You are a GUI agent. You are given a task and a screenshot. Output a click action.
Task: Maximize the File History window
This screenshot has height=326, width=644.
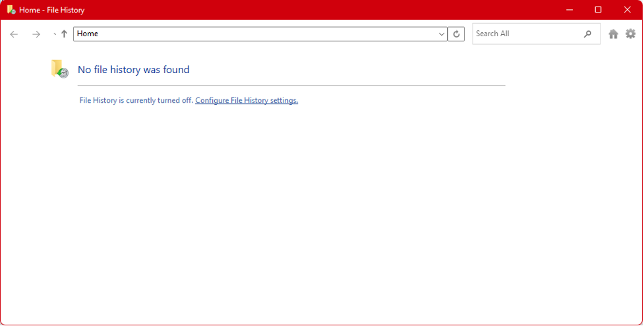tap(598, 10)
